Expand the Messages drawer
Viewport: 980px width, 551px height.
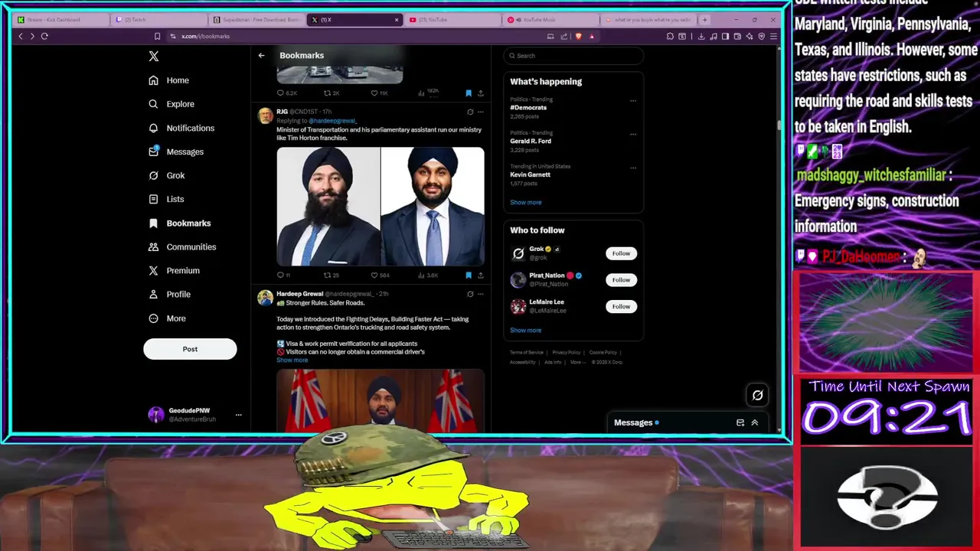tap(754, 422)
